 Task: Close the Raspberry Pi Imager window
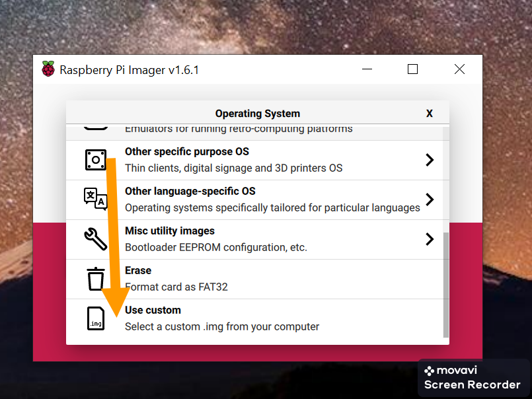459,69
